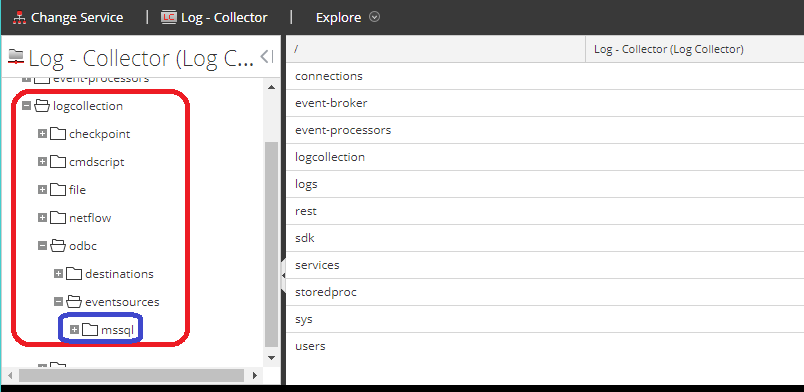Image resolution: width=804 pixels, height=392 pixels.
Task: Click the tree's horizontal scroll right arrow
Action: coord(254,375)
